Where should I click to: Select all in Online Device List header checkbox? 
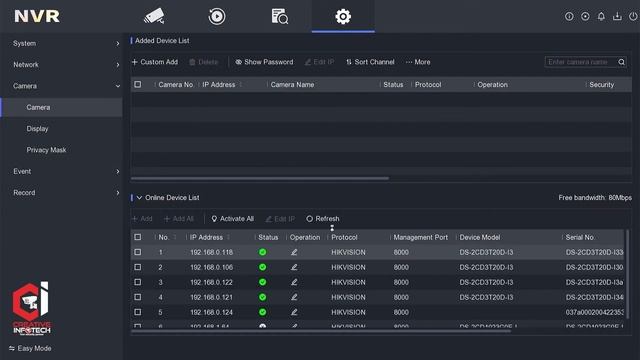click(x=138, y=237)
